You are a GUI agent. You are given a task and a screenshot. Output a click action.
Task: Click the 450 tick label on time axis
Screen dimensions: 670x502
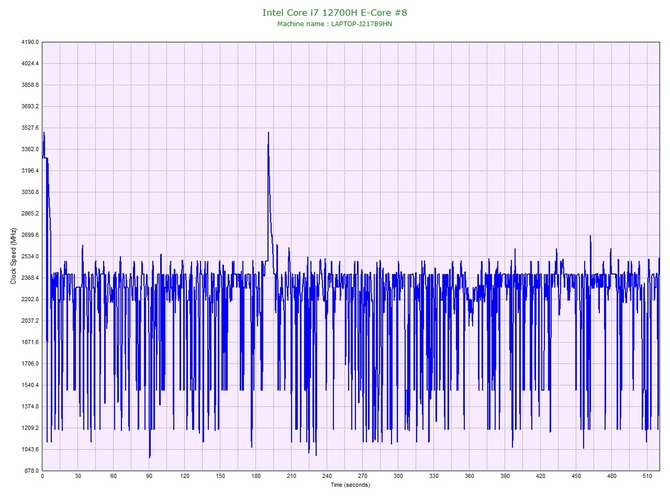tap(576, 476)
